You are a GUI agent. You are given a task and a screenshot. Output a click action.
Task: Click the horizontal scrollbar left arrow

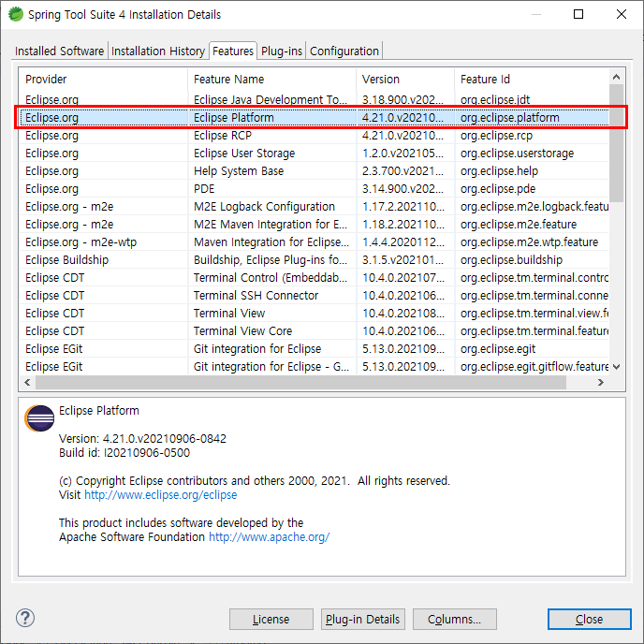[27, 382]
